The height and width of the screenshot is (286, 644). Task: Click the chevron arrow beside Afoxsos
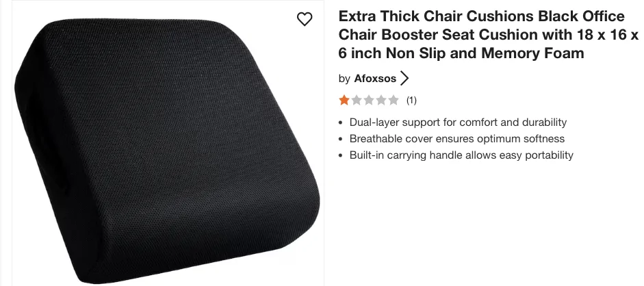404,79
